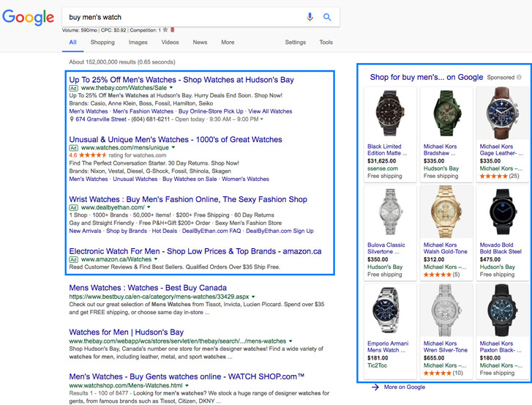Click Michael Kors Wren Silver-Tone watch image
The image size is (532, 405).
[446, 310]
